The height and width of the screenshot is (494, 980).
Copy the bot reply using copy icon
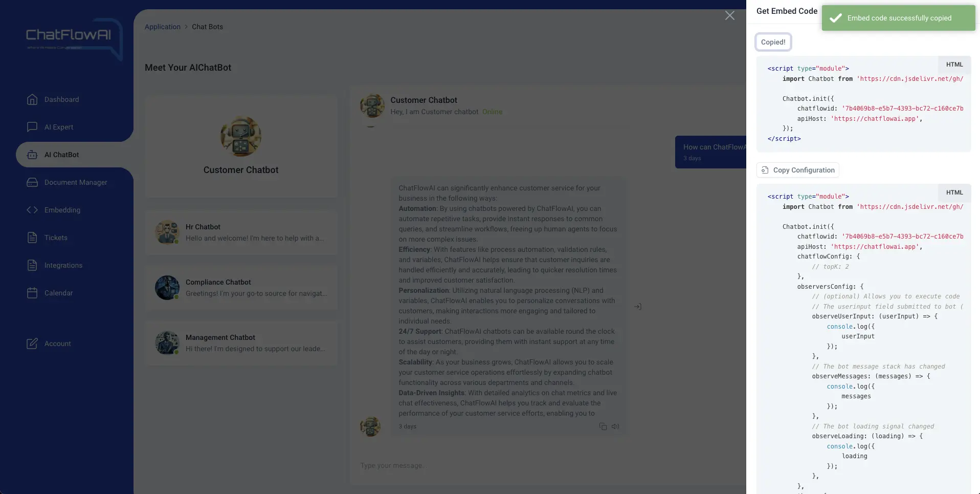pos(603,426)
